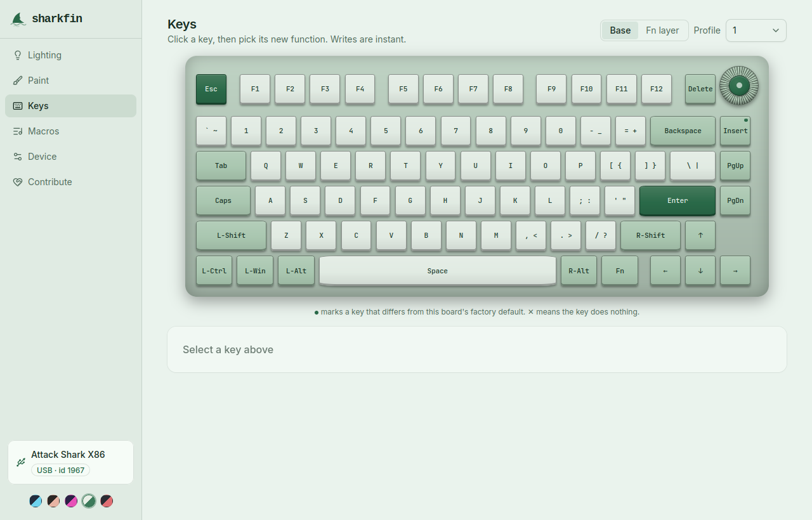Select the number 0 key
This screenshot has width=812, height=520.
(561, 131)
